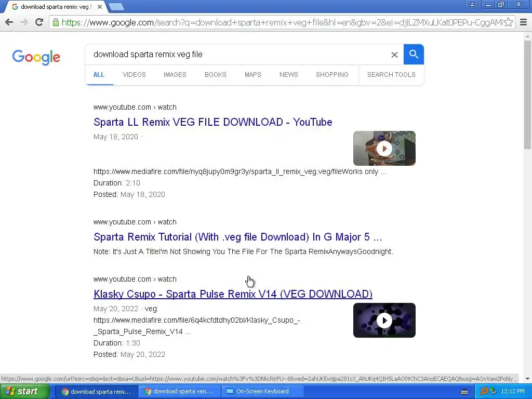
Task: Open SEARCH TOOLS options
Action: (x=391, y=75)
